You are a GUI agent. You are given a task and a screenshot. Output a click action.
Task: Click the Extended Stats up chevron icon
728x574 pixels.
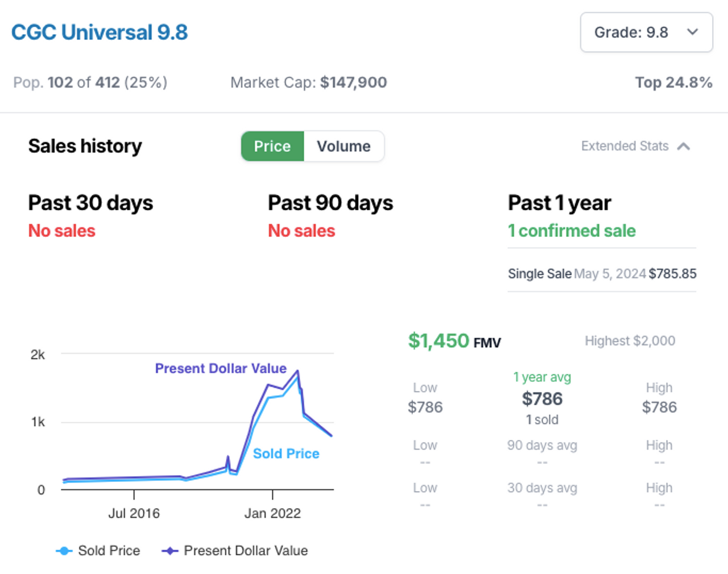click(x=684, y=147)
